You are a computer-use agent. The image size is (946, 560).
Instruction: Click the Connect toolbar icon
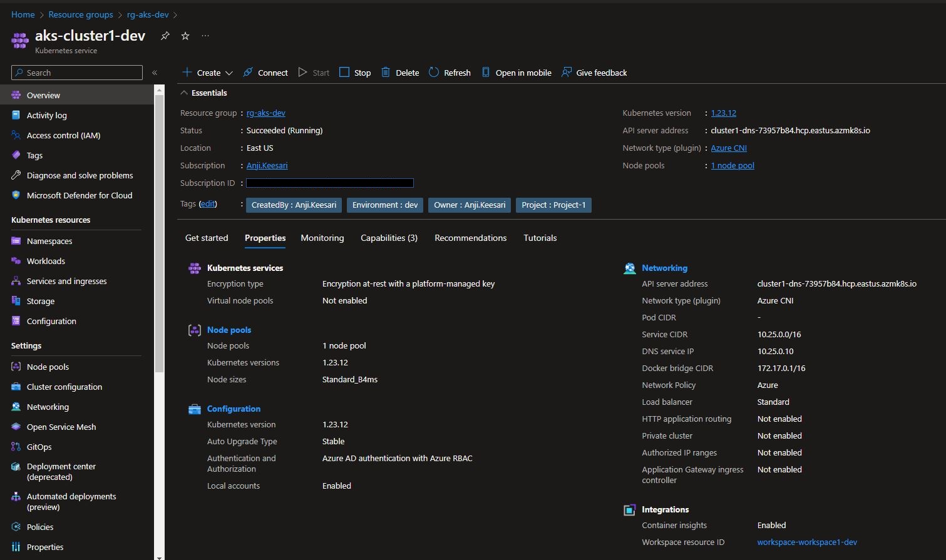point(248,73)
